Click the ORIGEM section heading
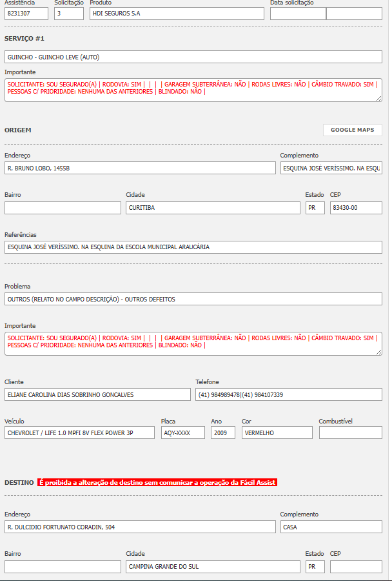The image size is (392, 581). tap(18, 130)
